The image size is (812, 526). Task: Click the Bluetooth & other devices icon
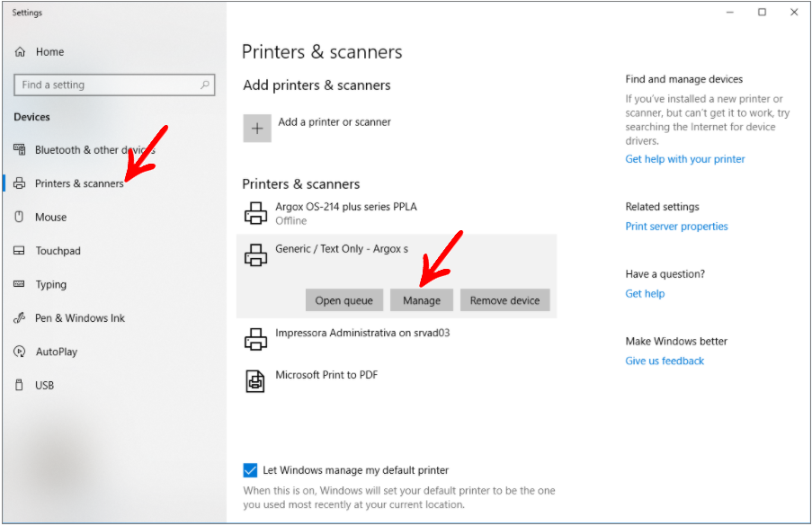[x=19, y=149]
